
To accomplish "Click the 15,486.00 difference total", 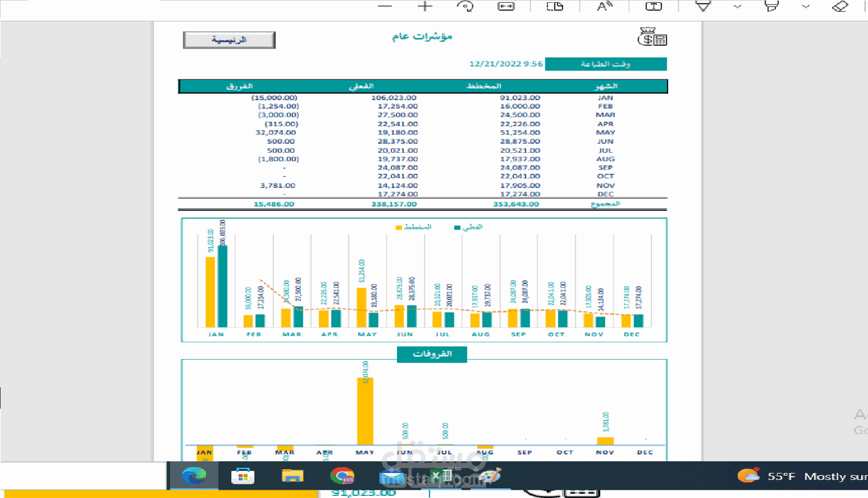I will [275, 204].
